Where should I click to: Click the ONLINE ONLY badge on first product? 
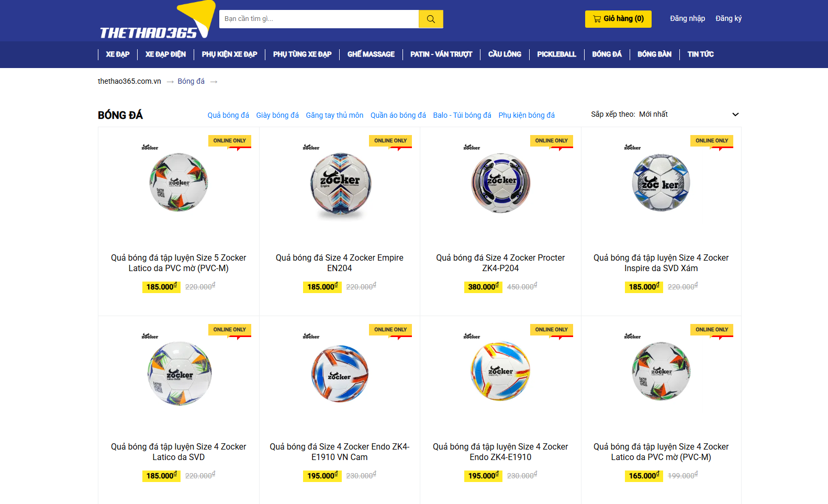coord(230,141)
